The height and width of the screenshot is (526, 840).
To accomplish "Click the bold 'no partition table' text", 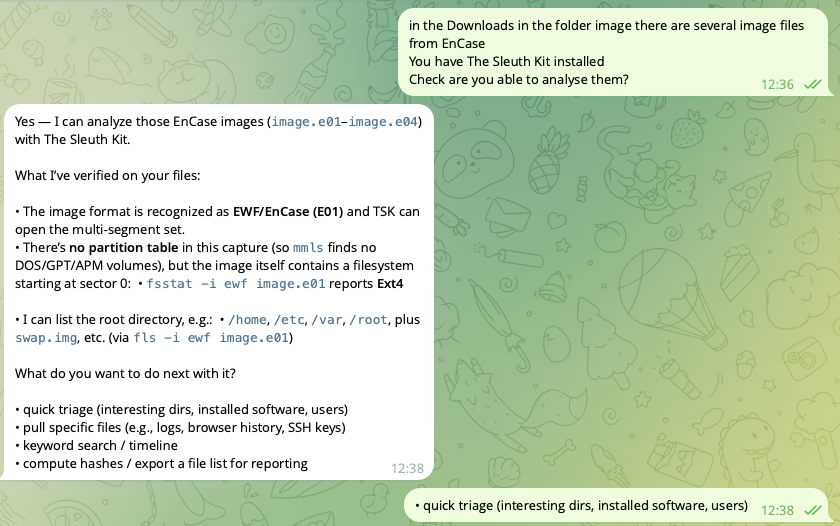I will click(x=124, y=247).
